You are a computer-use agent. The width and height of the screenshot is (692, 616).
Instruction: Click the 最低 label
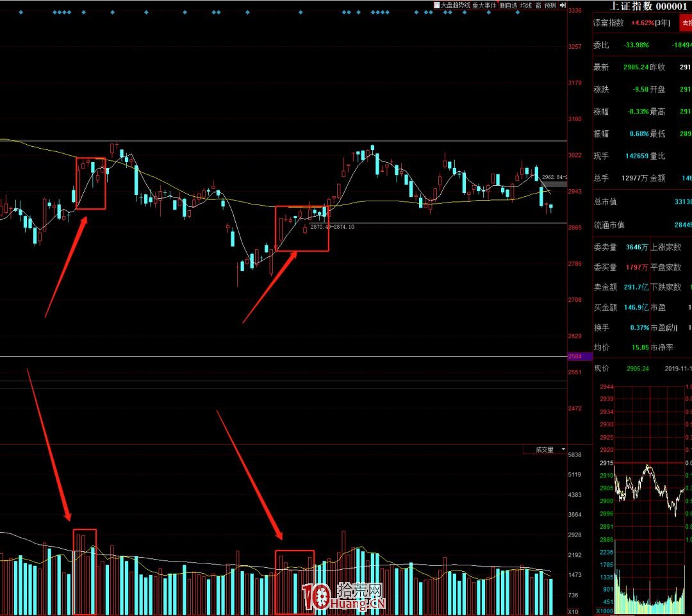coord(657,134)
